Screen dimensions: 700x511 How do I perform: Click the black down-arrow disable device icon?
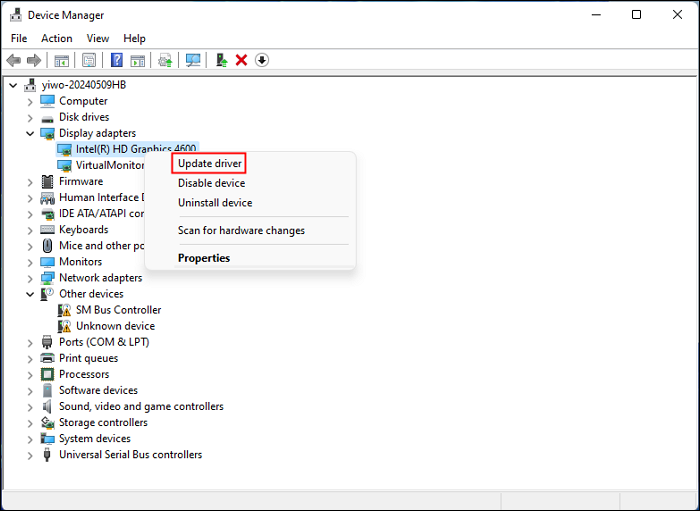point(262,61)
